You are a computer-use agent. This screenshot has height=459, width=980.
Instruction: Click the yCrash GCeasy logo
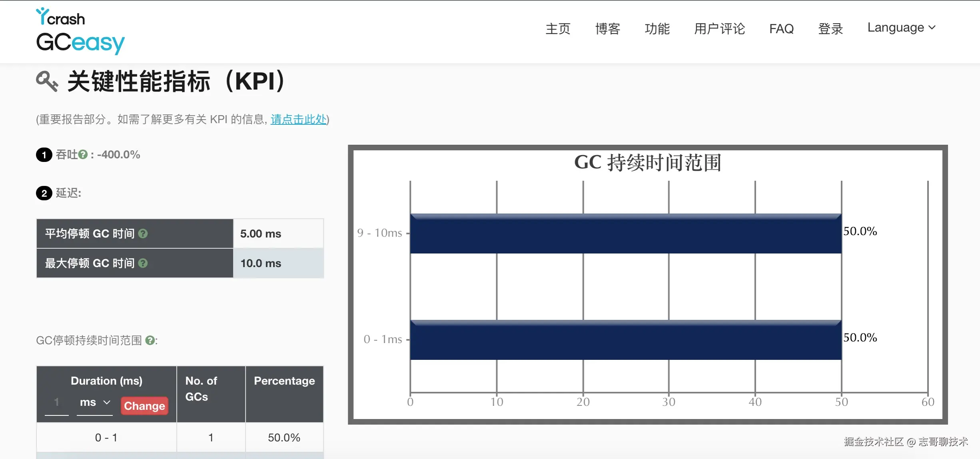point(80,31)
